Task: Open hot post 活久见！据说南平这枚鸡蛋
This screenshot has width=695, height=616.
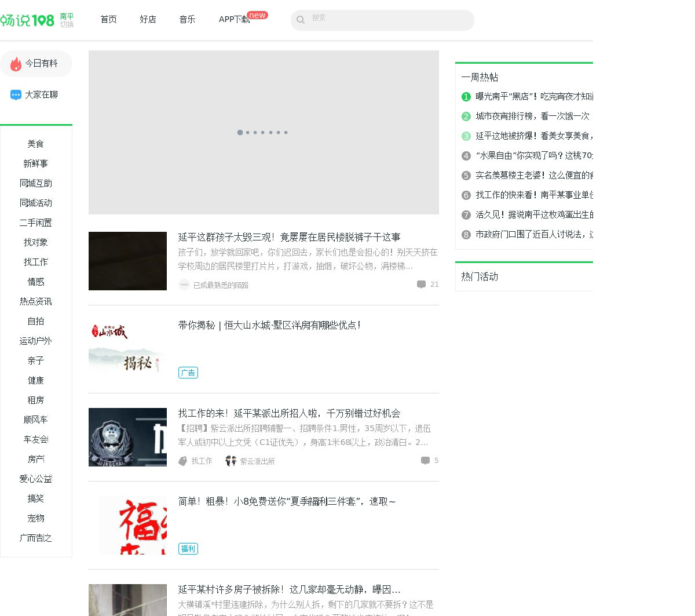Action: tap(534, 215)
